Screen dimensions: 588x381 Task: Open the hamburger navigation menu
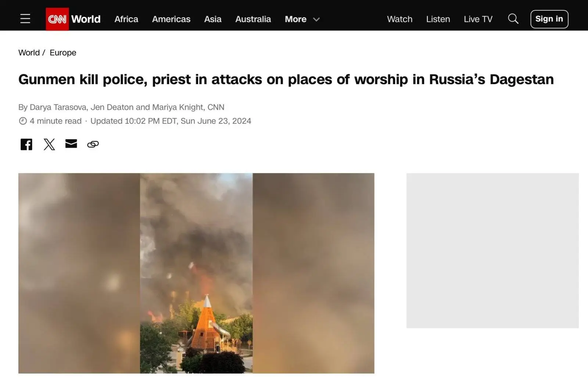click(x=25, y=19)
